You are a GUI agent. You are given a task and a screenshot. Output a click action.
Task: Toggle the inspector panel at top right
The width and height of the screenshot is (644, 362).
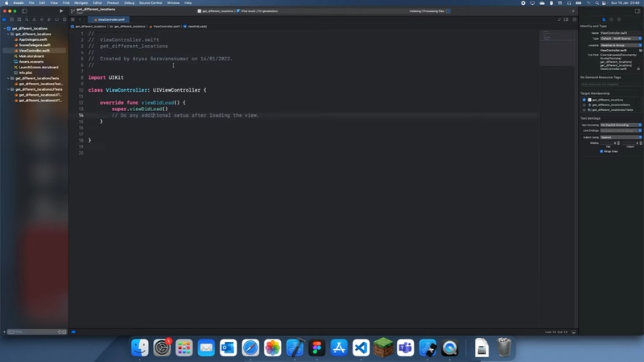pos(638,11)
